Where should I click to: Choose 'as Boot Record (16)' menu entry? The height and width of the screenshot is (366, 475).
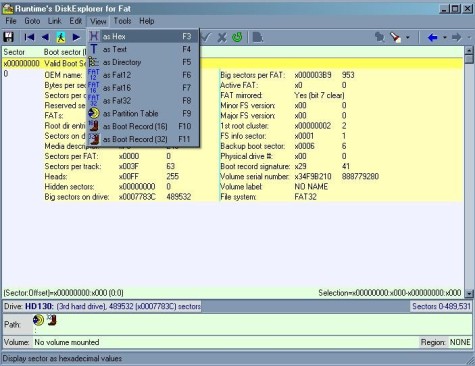coord(143,126)
